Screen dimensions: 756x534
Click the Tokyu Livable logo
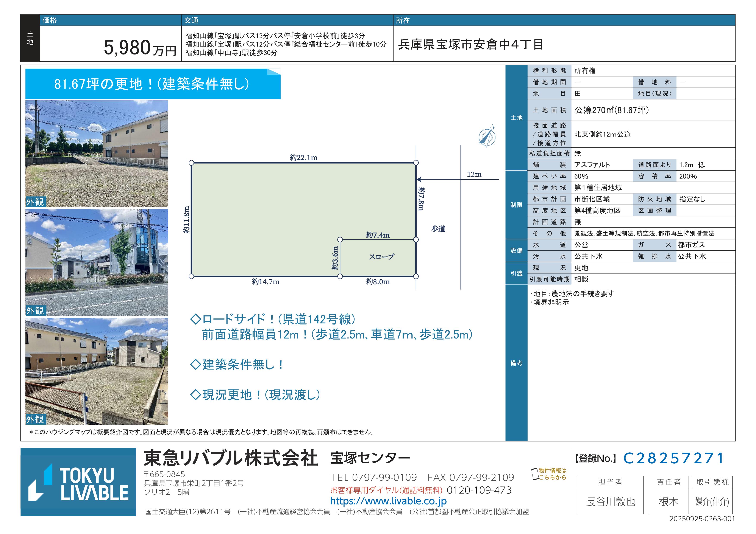click(78, 482)
